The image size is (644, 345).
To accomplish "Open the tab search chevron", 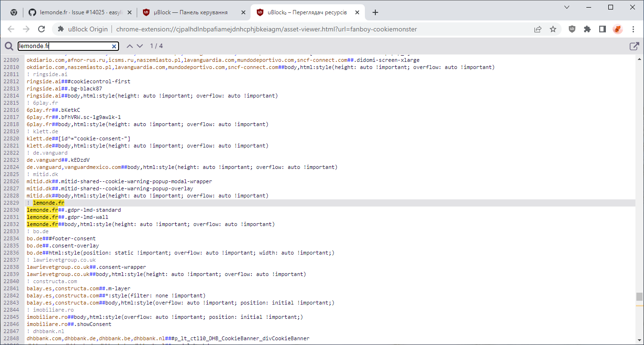I will point(566,7).
